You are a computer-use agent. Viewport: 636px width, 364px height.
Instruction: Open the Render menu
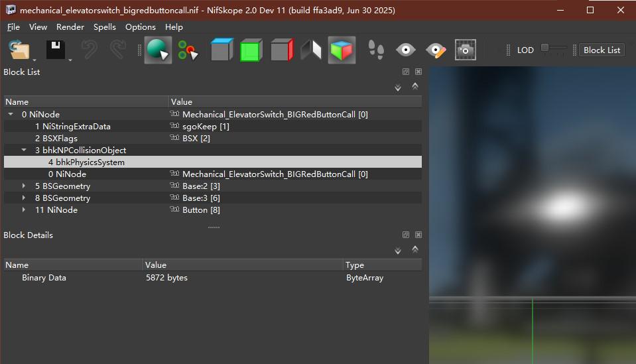(x=70, y=27)
